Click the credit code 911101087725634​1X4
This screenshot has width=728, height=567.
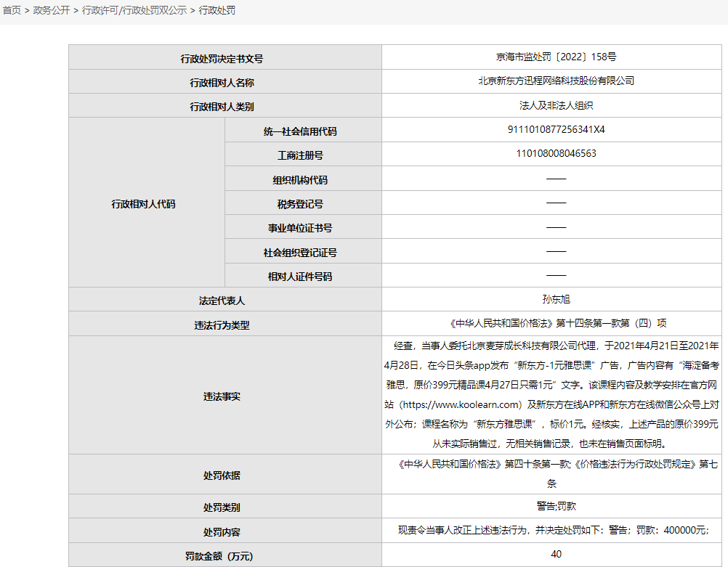tap(556, 129)
